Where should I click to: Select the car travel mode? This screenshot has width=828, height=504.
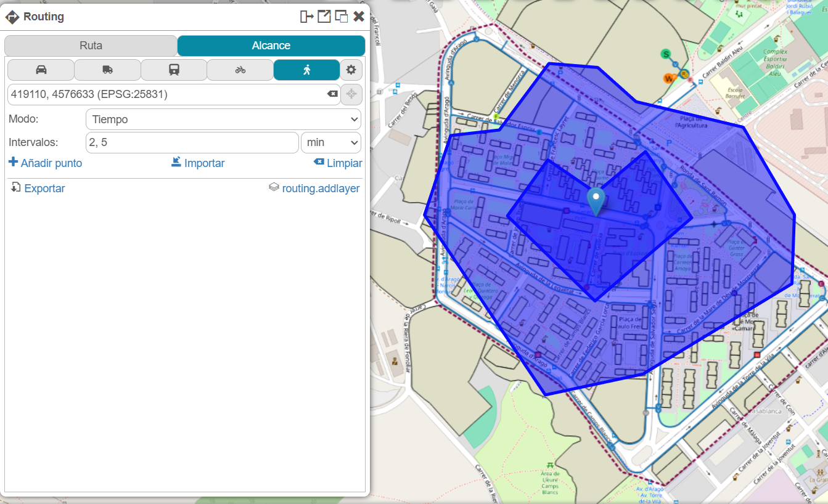click(41, 70)
